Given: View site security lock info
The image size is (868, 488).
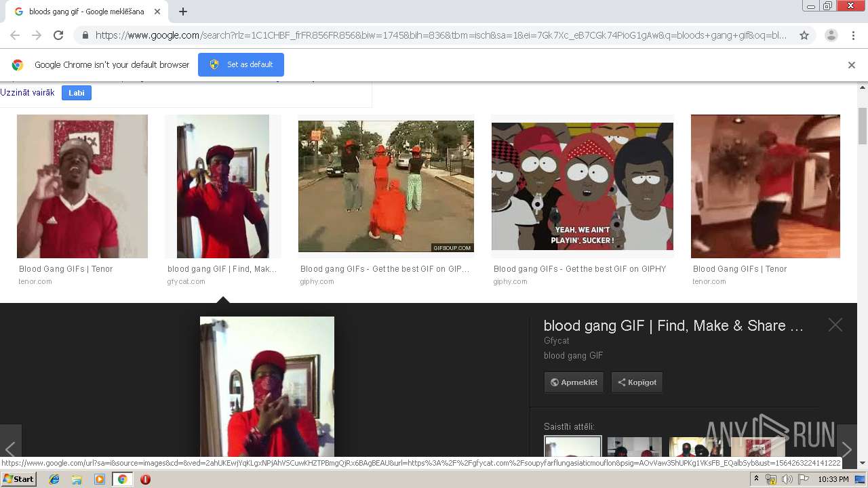Looking at the screenshot, I should 85,35.
